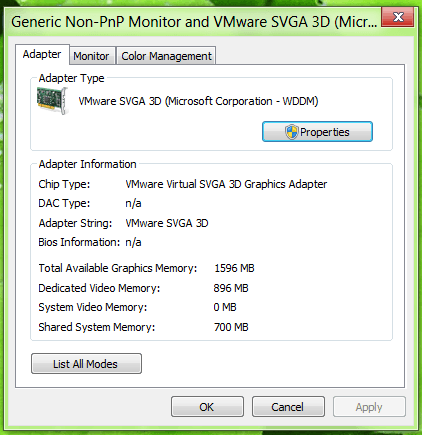Show List All Modes

[86, 364]
